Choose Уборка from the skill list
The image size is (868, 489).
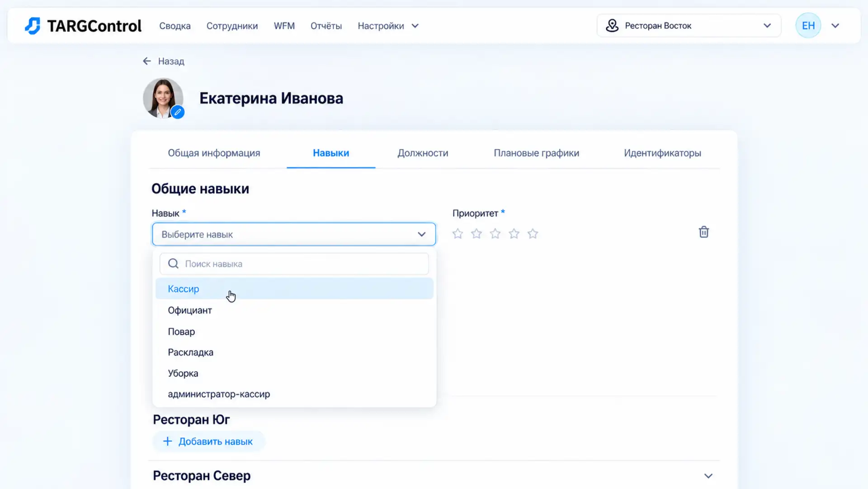[x=294, y=373]
